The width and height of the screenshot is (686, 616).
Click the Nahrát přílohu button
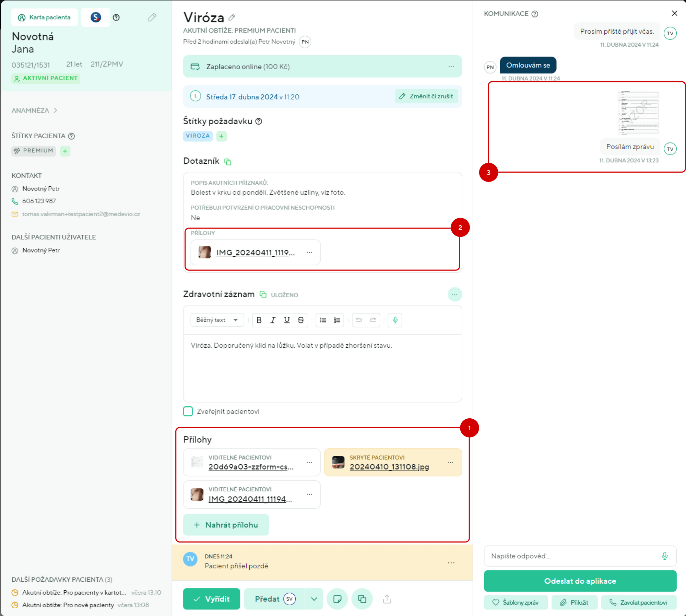[226, 525]
